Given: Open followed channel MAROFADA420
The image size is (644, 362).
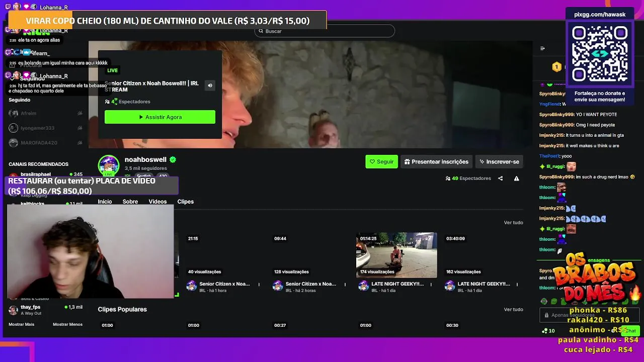Looking at the screenshot, I should tap(45, 143).
